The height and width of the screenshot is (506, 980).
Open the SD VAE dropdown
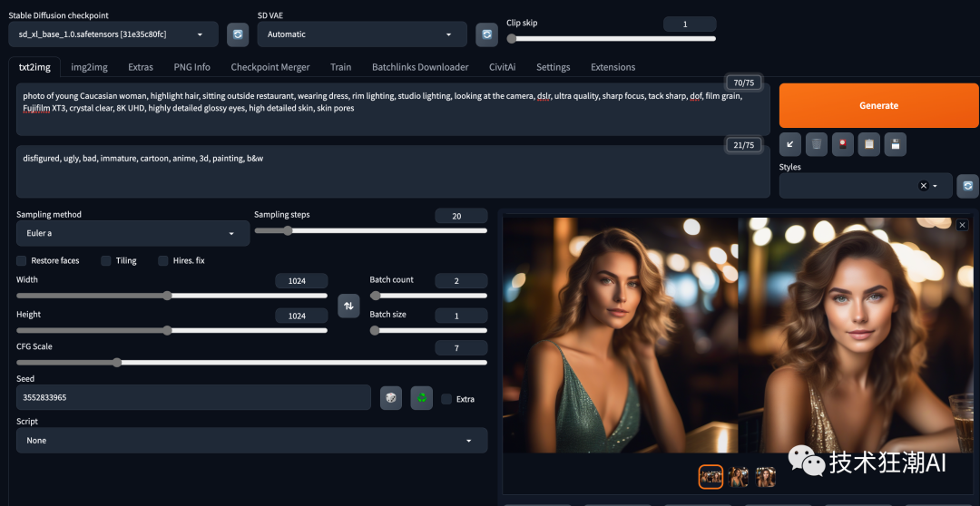point(362,34)
